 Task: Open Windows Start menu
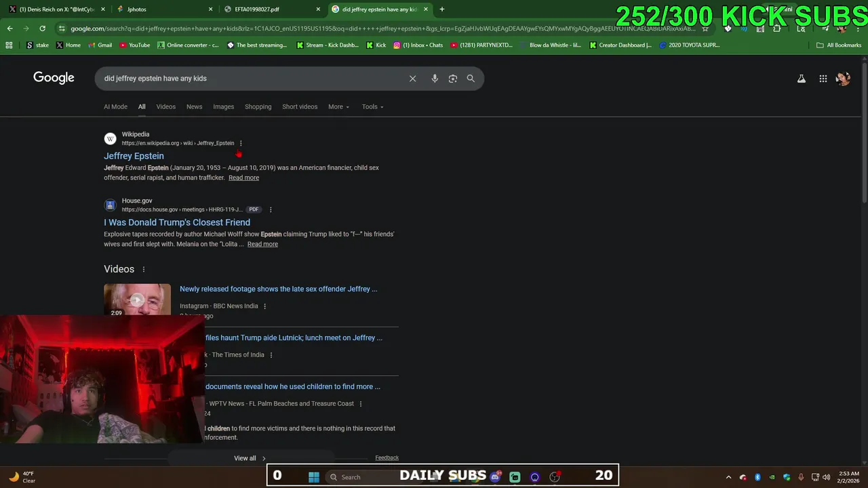[x=314, y=477]
